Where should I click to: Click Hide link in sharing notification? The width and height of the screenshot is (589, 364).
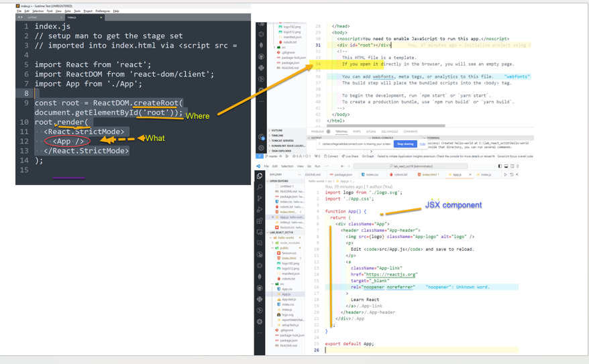(422, 143)
